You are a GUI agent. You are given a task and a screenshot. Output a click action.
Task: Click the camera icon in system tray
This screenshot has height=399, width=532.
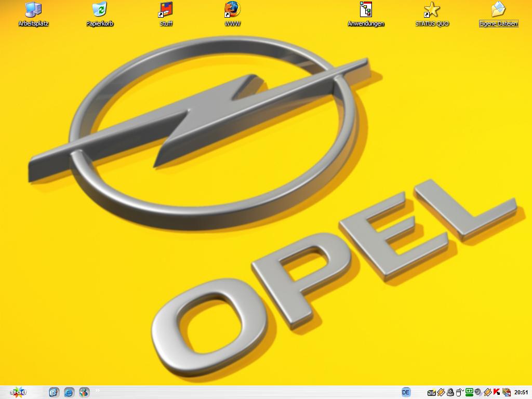click(x=431, y=393)
